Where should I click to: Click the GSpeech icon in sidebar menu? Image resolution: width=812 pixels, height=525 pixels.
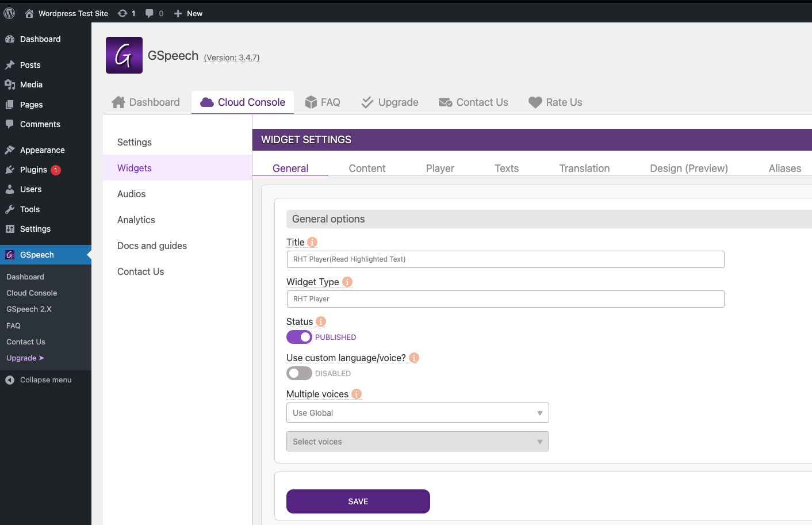(x=10, y=255)
